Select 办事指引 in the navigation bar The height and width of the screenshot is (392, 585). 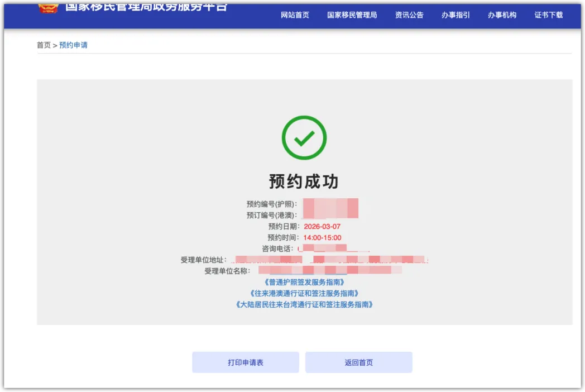point(455,15)
